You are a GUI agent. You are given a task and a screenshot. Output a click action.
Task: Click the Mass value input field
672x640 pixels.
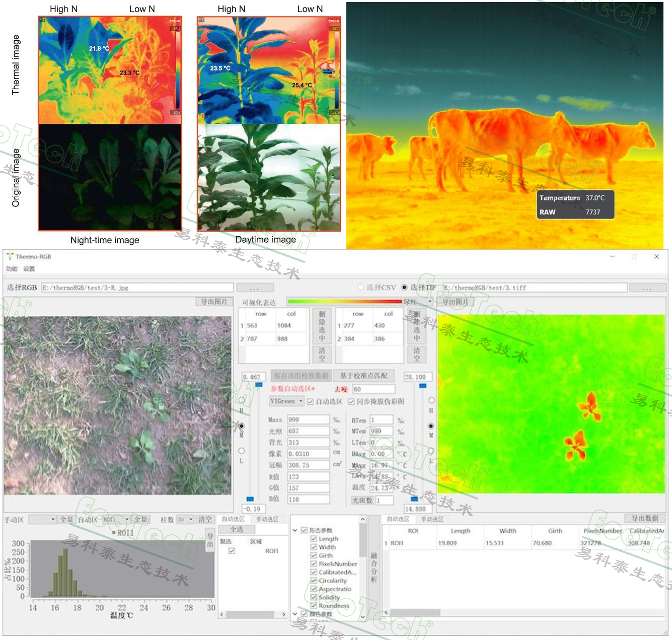(308, 419)
